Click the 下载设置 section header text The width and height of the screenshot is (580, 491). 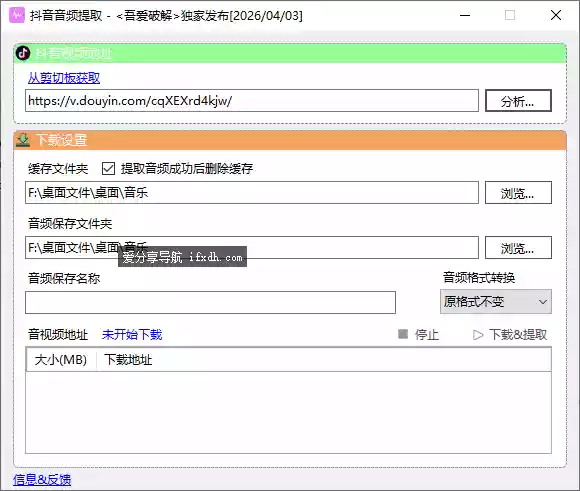click(62, 140)
